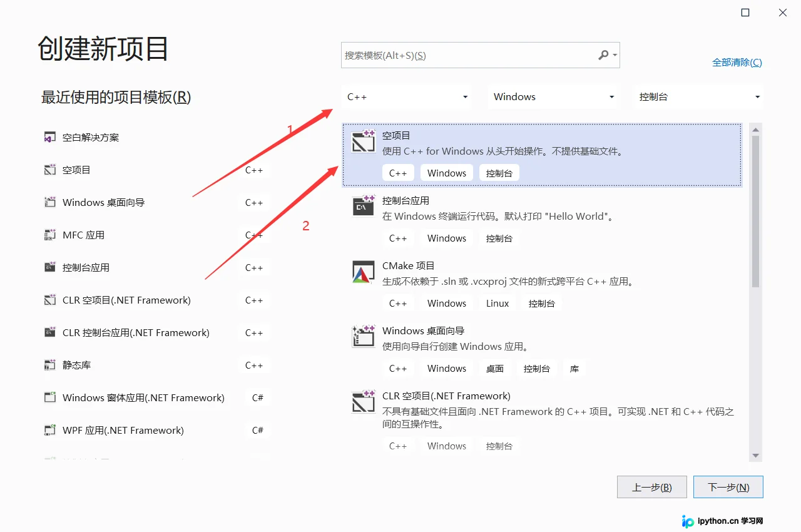Open the 控制台 project type dropdown
The height and width of the screenshot is (532, 801).
point(698,97)
